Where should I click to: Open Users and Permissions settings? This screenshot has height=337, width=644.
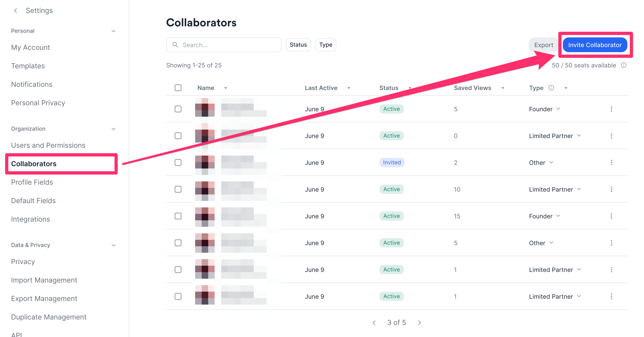(x=48, y=145)
